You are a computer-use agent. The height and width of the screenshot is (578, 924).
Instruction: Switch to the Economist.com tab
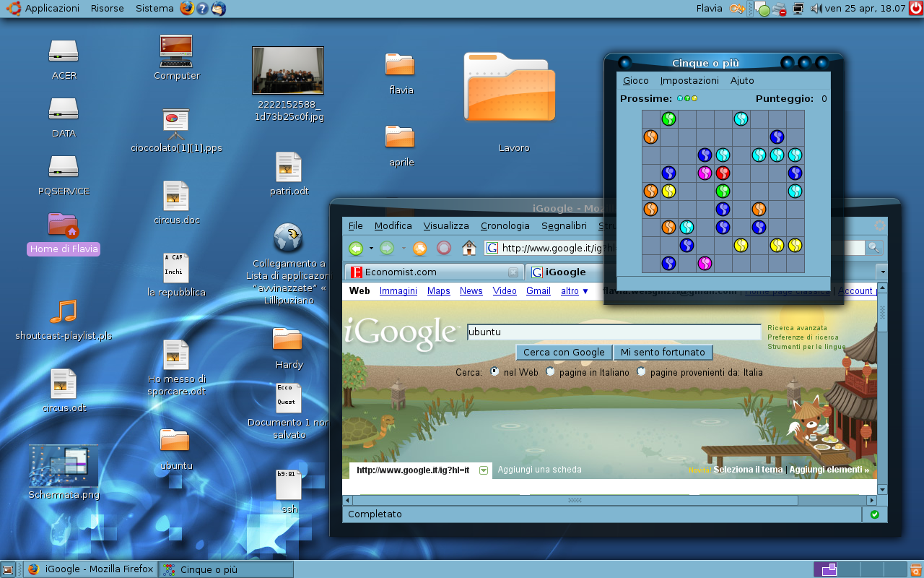click(x=434, y=272)
